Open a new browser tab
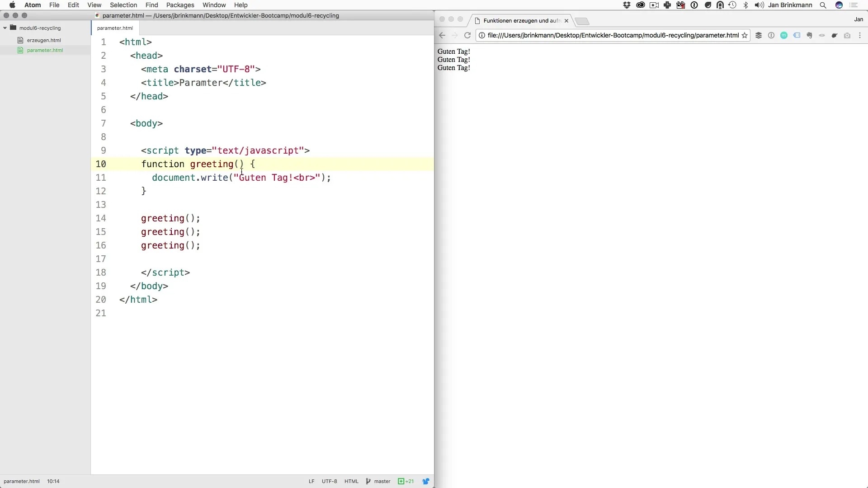 (x=582, y=21)
